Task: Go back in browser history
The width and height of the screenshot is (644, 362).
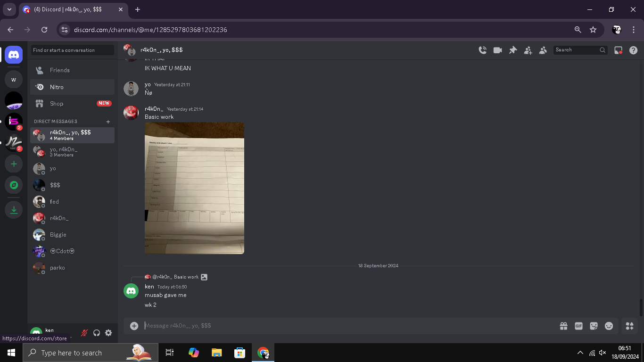Action: [x=10, y=30]
